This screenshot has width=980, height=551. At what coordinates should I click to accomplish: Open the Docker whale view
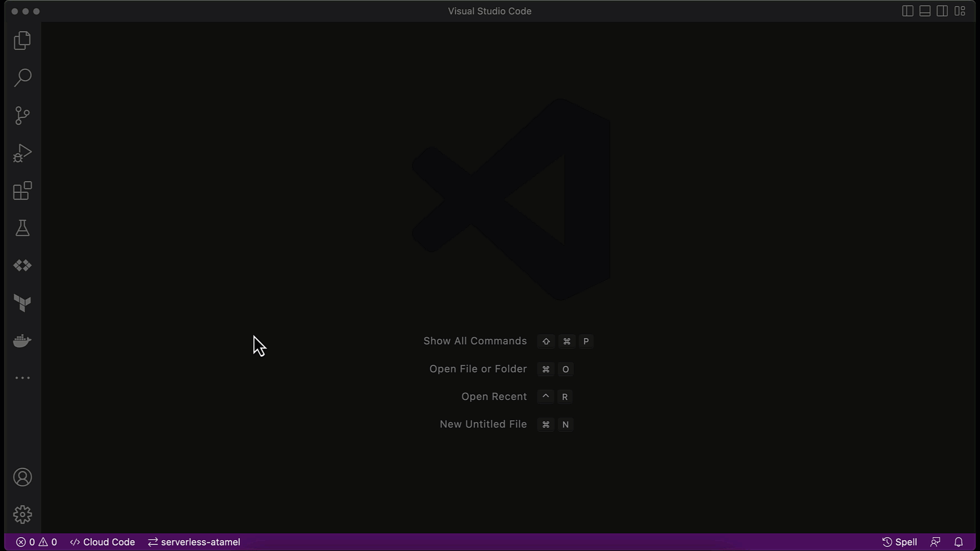pos(22,340)
